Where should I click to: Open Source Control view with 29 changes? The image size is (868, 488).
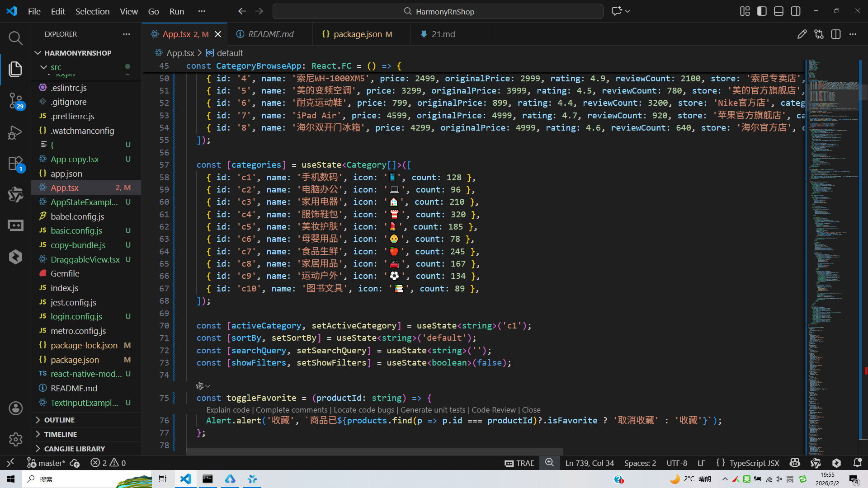15,100
